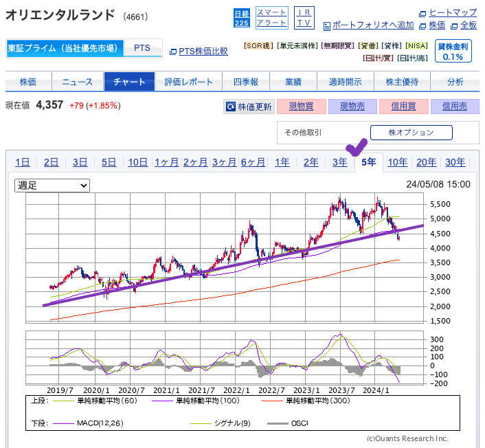Click external-link icon beside PTS株価比較

(173, 52)
